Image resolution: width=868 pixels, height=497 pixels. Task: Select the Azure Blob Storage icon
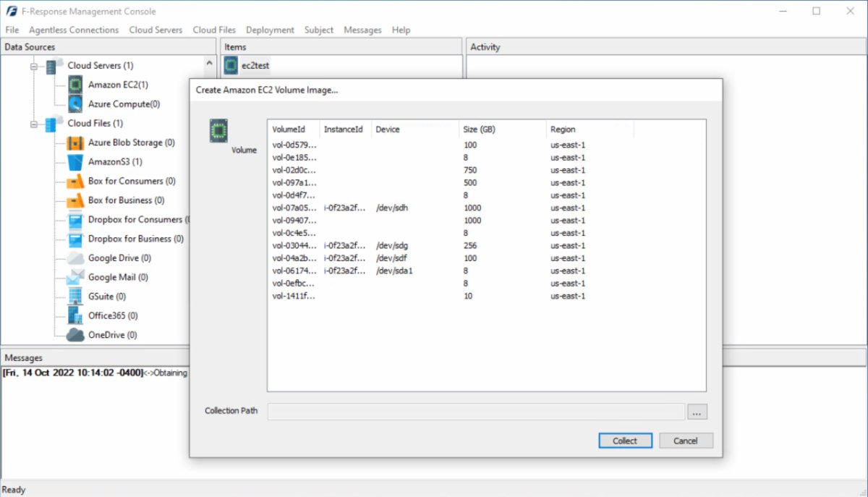(75, 143)
